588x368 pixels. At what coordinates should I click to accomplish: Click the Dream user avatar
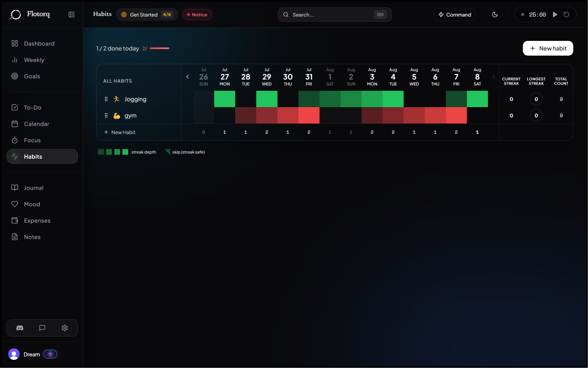[x=14, y=354]
